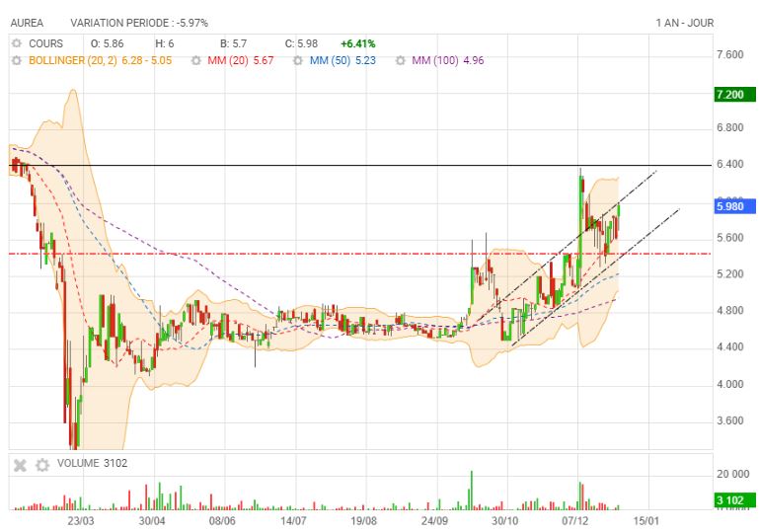The width and height of the screenshot is (759, 532).
Task: Click the 6.800 price axis label
Action: tap(730, 127)
